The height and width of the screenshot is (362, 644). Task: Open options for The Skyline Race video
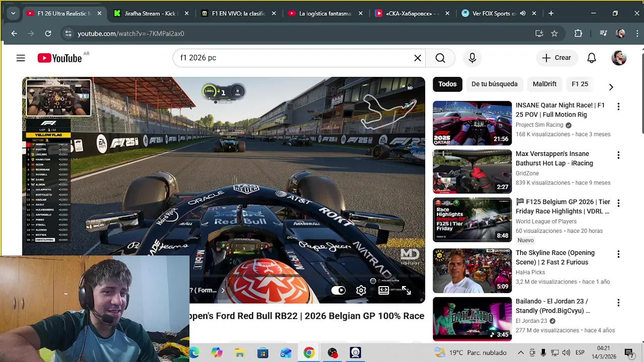(618, 254)
